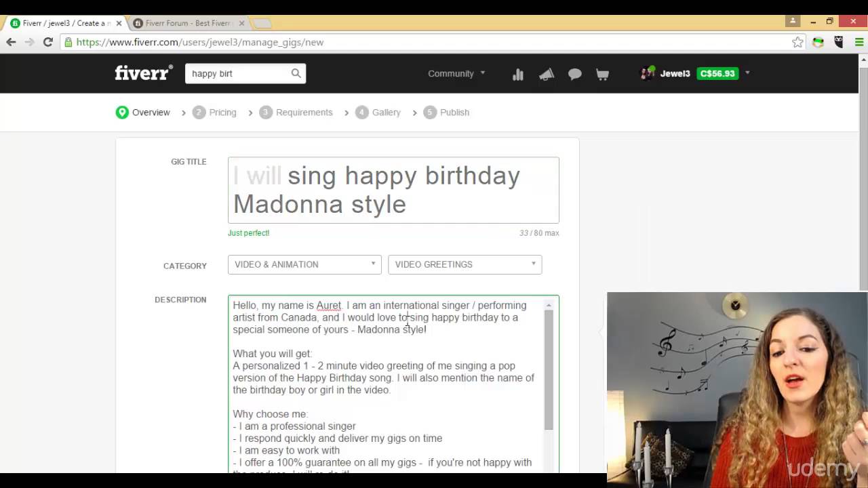Click the page scrollbar thumb
Image resolution: width=868 pixels, height=488 pixels.
coord(863,178)
